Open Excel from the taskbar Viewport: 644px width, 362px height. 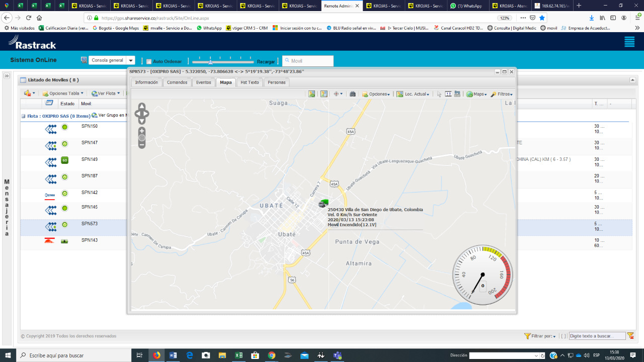click(238, 355)
